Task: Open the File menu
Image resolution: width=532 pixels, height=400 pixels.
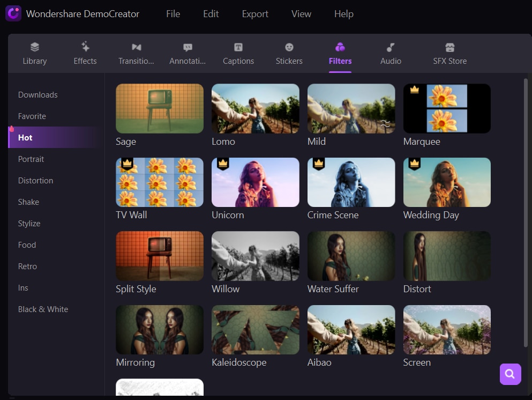Action: 173,14
